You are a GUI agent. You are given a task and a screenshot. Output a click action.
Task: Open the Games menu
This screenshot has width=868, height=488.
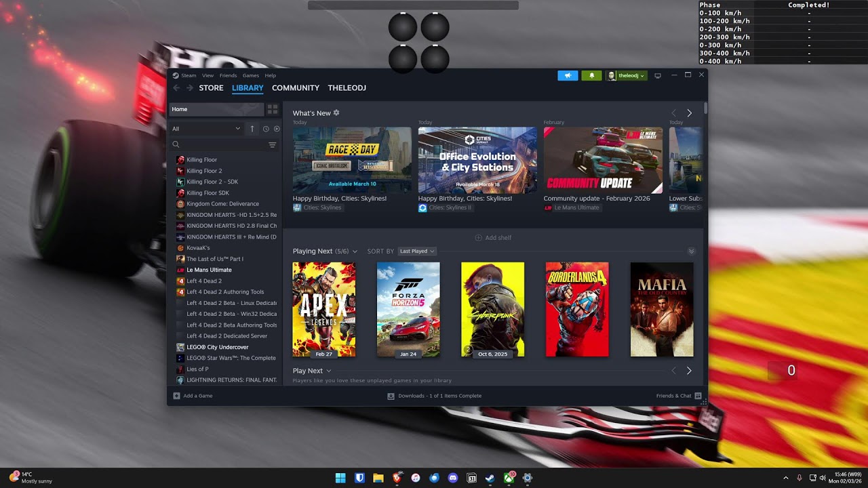pos(251,75)
